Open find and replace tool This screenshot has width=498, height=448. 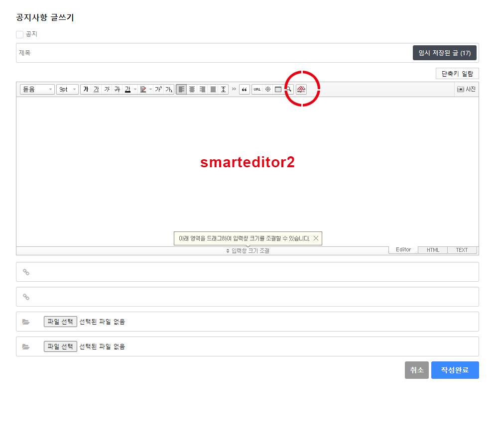288,90
